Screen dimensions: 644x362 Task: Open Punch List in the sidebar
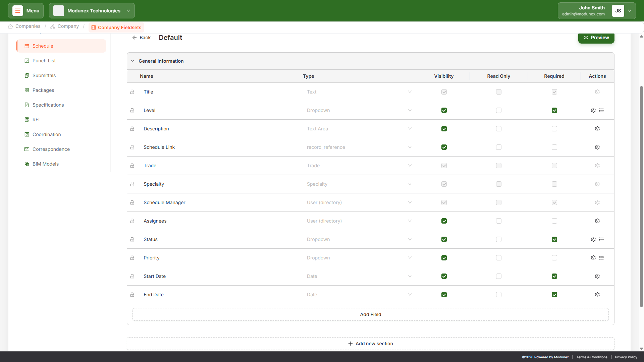[x=44, y=61]
